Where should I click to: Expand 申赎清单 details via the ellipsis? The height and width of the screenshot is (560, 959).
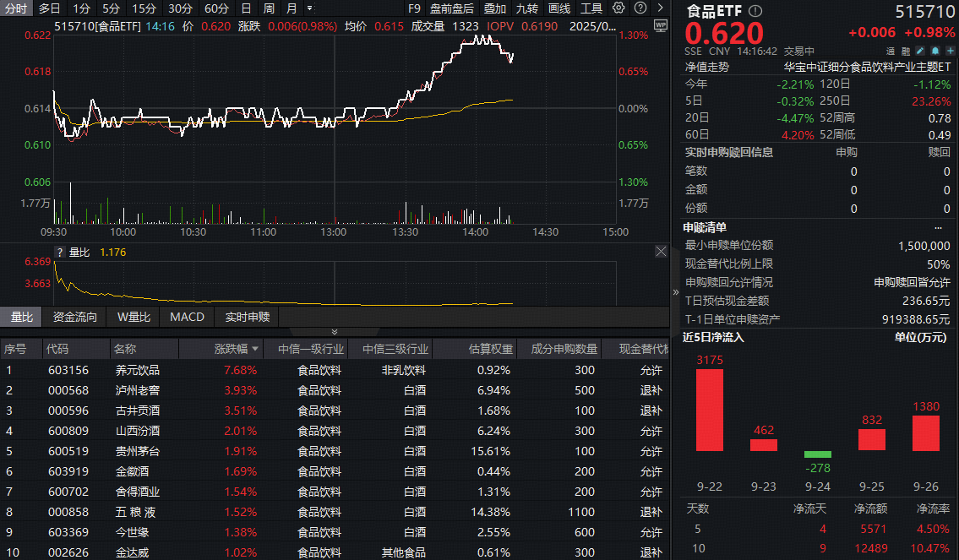click(951, 227)
